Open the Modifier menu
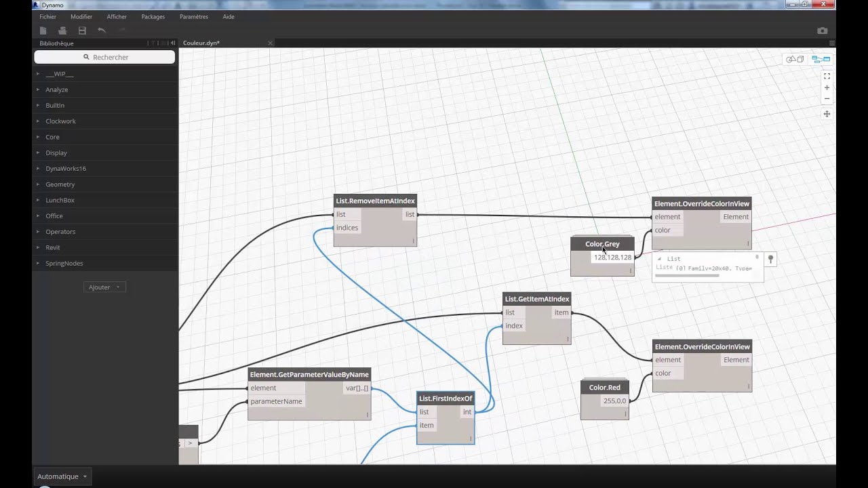The image size is (868, 488). (x=81, y=17)
